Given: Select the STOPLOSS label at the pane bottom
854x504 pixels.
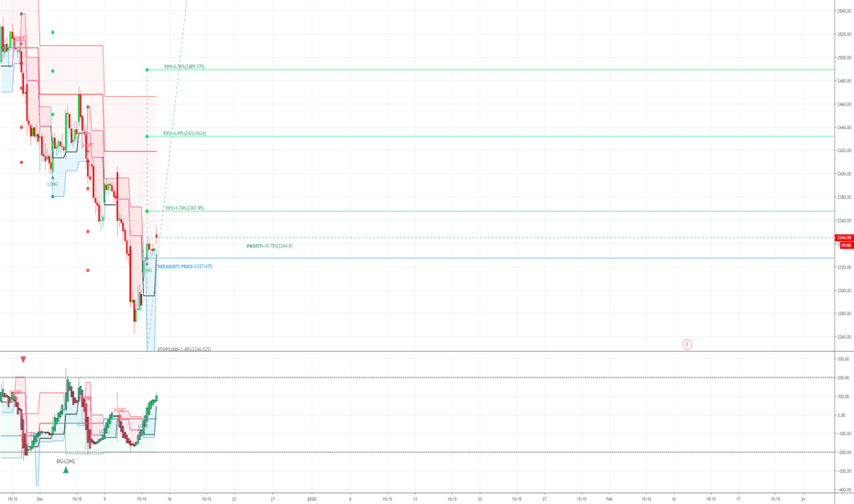Looking at the screenshot, I should coord(184,349).
